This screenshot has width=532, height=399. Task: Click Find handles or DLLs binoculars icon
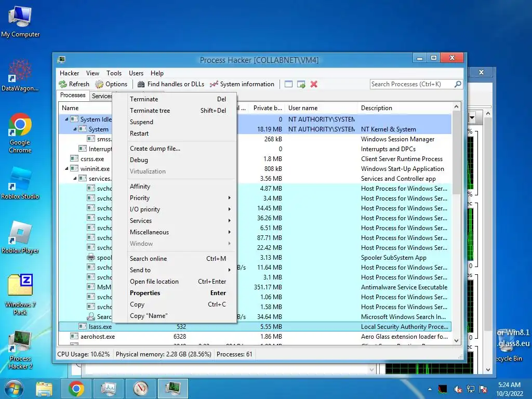(141, 84)
